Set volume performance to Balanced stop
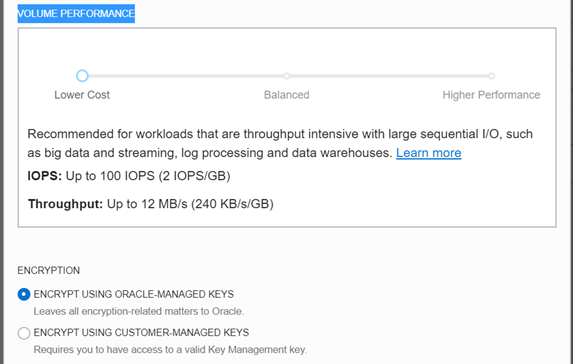573x364 pixels. [287, 76]
